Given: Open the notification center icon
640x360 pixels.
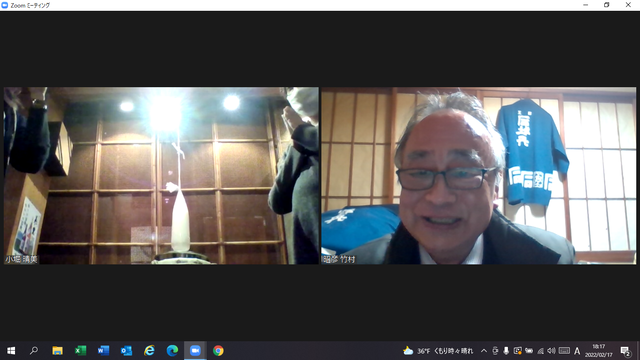Looking at the screenshot, I should click(625, 351).
